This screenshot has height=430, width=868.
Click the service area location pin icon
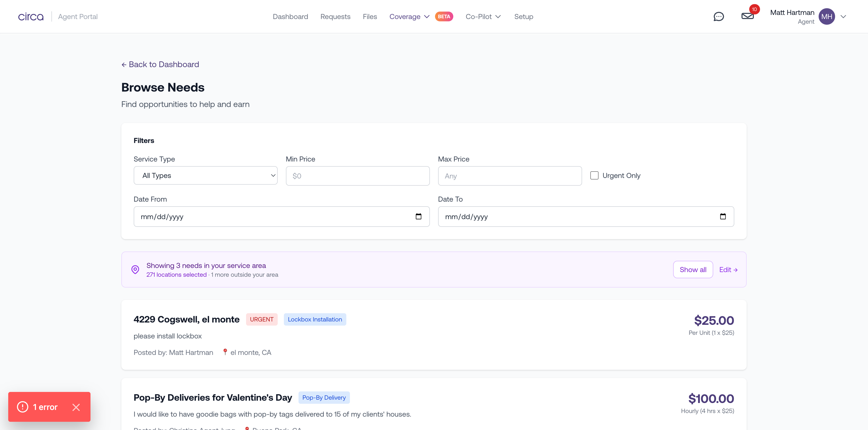[x=135, y=270]
